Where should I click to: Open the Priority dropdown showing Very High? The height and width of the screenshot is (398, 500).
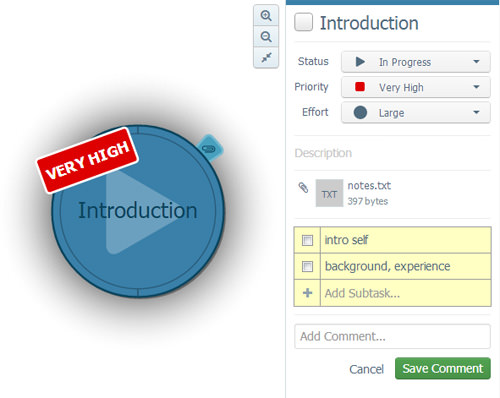(x=416, y=87)
